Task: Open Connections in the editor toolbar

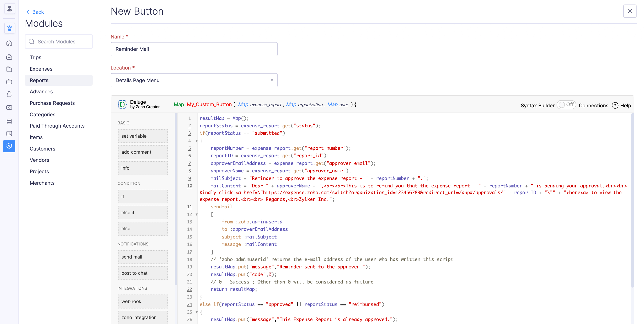Action: [x=594, y=105]
